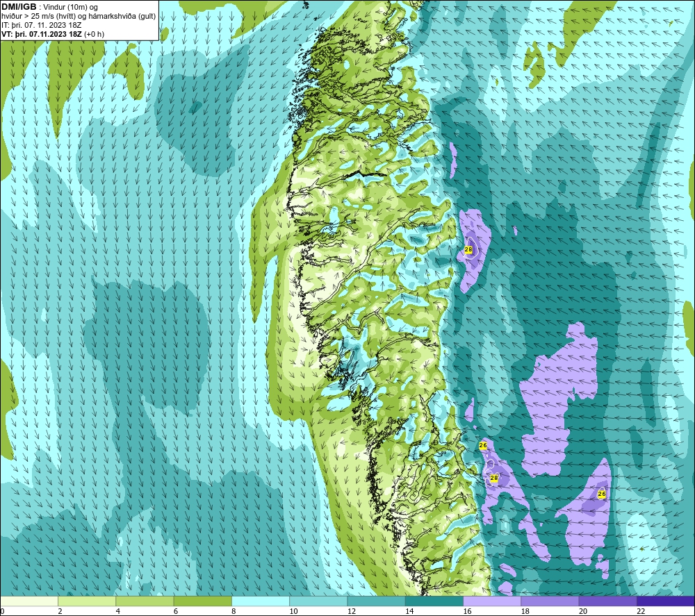Click the 'VT: þri. 07.11.2023 18Z (+0 h)' line
This screenshot has height=616, width=695.
[x=53, y=34]
